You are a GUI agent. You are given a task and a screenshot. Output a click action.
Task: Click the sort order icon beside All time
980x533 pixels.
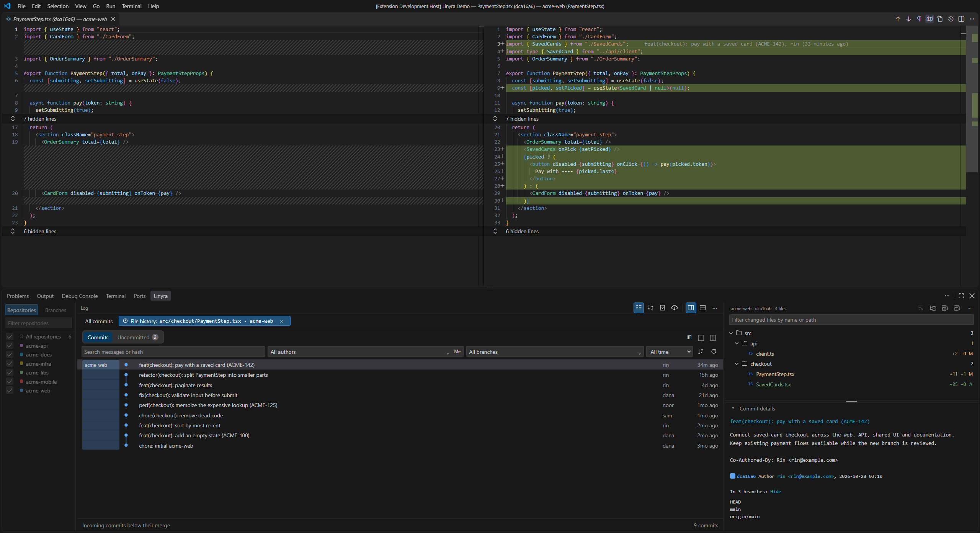point(701,352)
